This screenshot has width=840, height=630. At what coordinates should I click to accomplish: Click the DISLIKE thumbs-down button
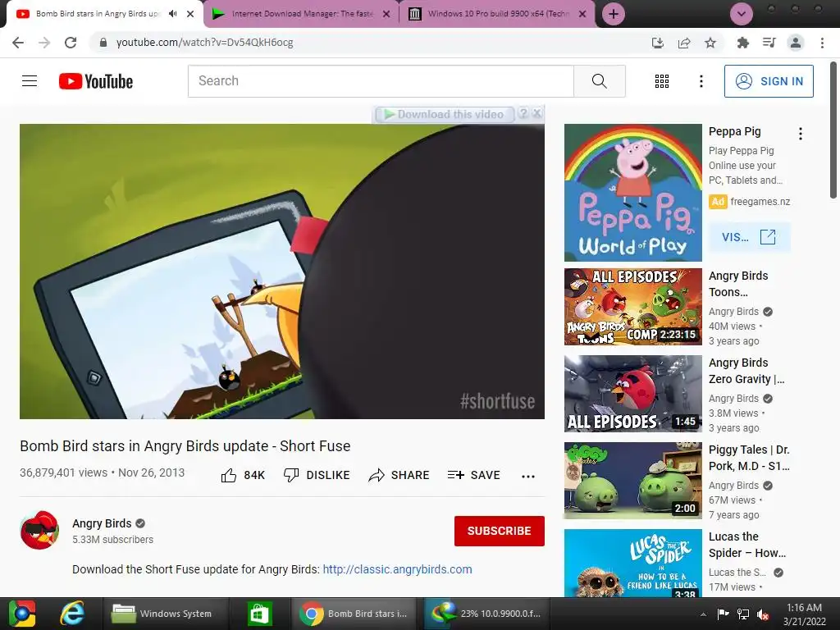coord(317,475)
